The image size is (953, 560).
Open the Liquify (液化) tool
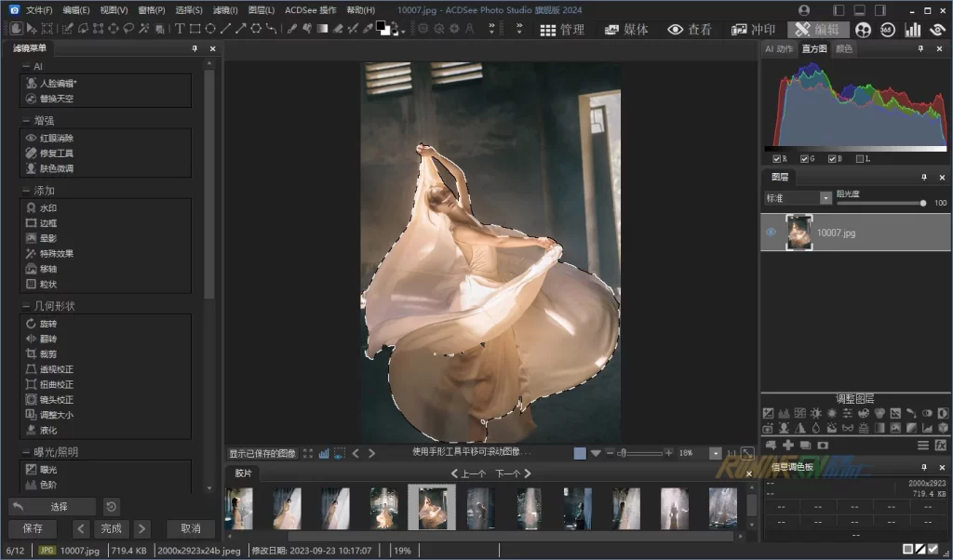point(47,430)
